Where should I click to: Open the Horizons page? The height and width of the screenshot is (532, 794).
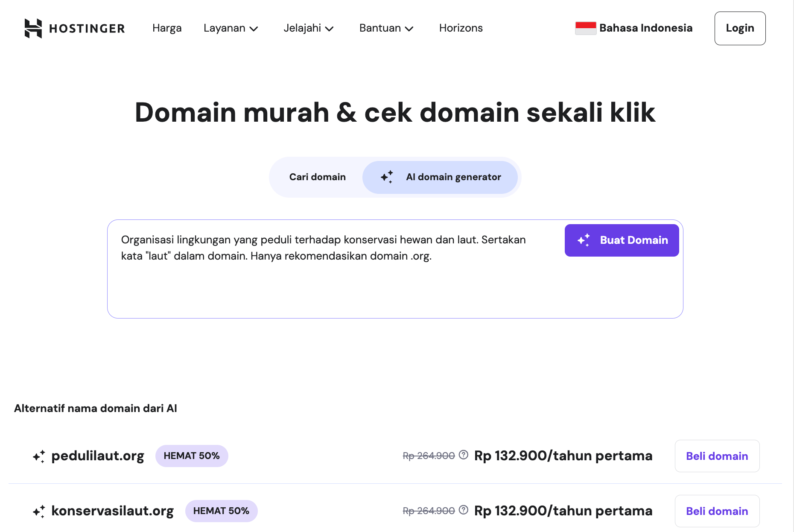(461, 28)
